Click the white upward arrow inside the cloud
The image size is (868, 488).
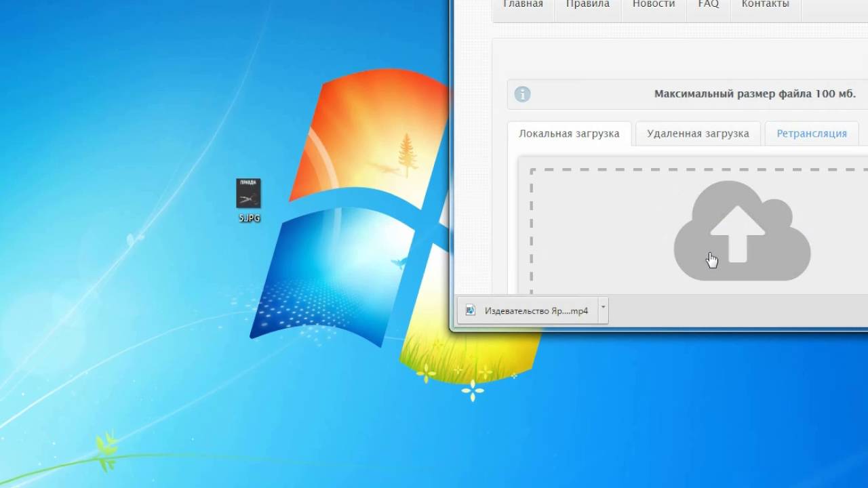[738, 234]
